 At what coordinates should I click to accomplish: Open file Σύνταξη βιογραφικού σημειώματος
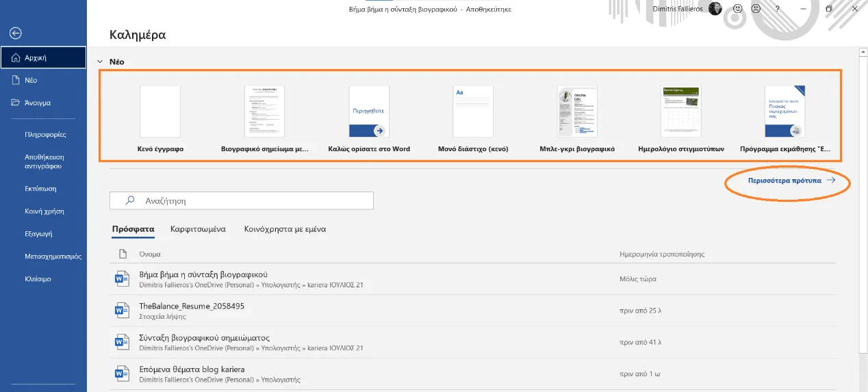click(205, 337)
